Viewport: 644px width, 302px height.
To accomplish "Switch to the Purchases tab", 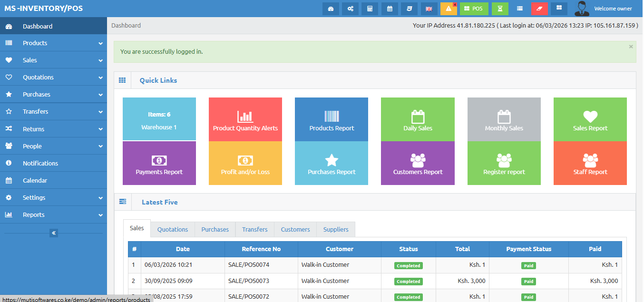I will 215,229.
